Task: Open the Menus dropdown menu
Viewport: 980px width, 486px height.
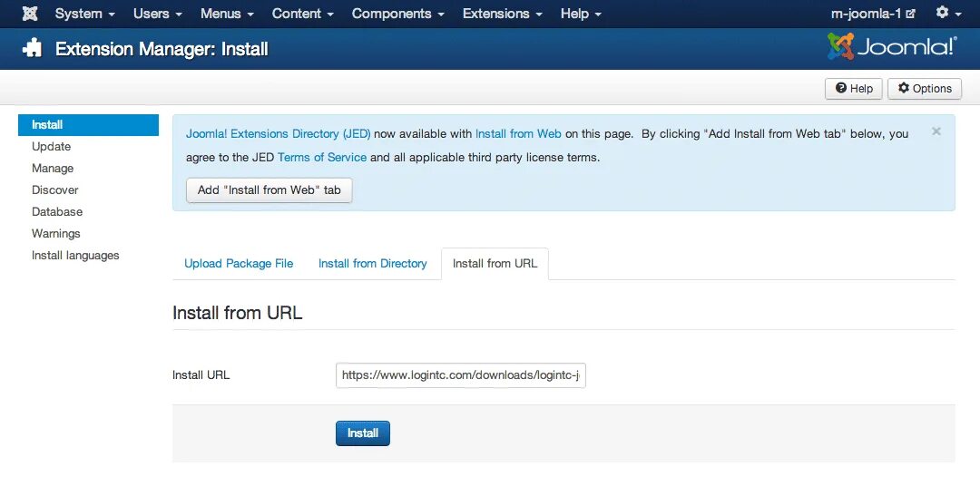Action: (227, 13)
